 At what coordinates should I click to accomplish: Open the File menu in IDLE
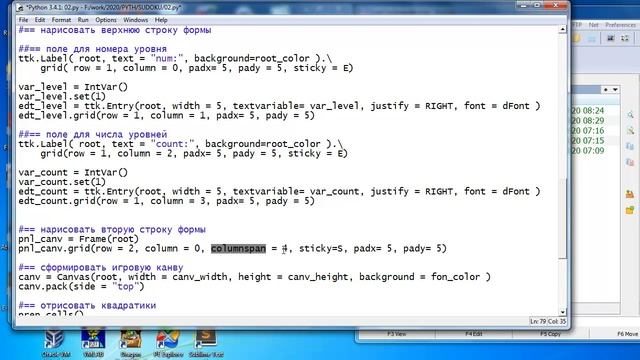(x=23, y=20)
